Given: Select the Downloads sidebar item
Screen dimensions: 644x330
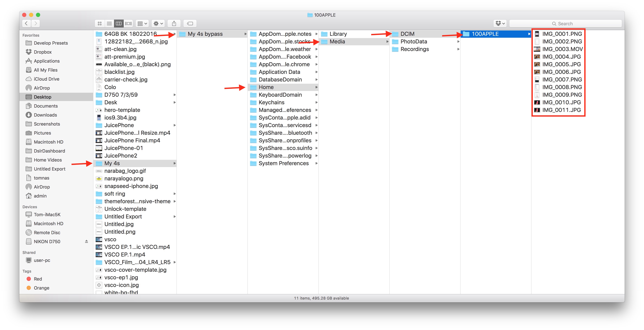Looking at the screenshot, I should coord(45,115).
